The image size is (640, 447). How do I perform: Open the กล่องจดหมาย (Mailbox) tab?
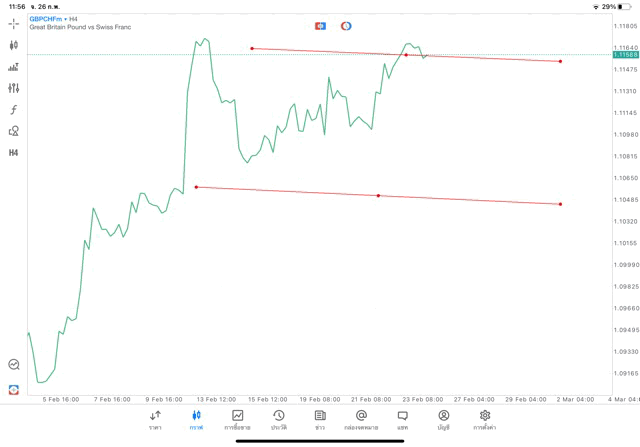tap(361, 420)
